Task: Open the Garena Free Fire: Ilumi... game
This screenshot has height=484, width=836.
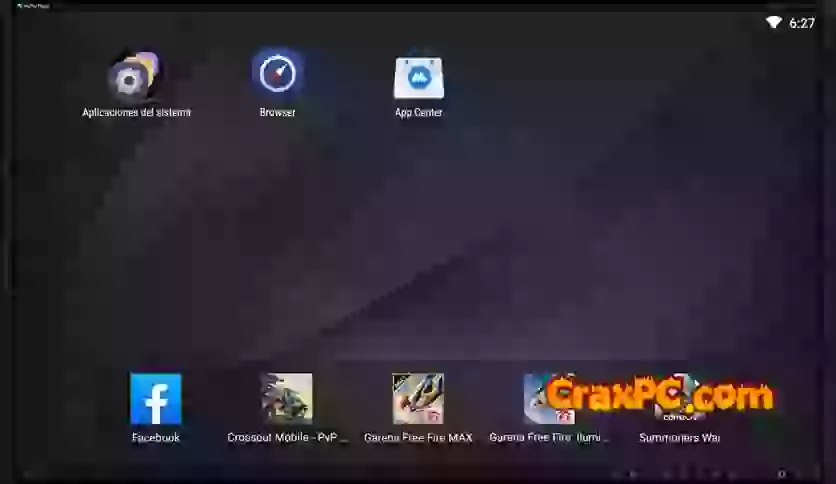Action: [549, 399]
